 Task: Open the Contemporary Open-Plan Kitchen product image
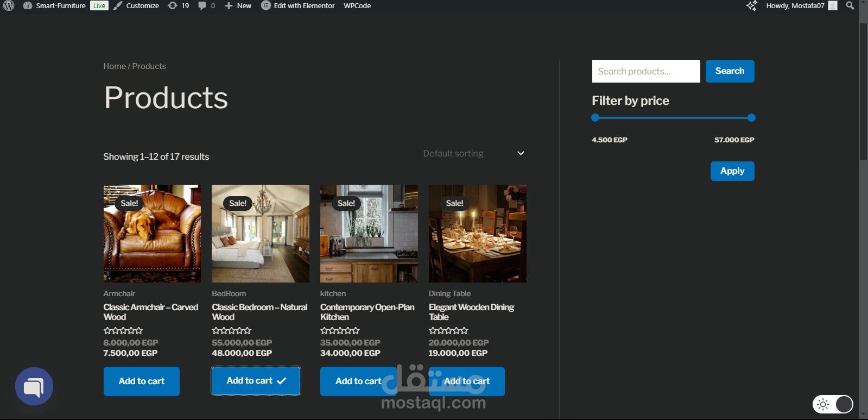pyautogui.click(x=369, y=234)
